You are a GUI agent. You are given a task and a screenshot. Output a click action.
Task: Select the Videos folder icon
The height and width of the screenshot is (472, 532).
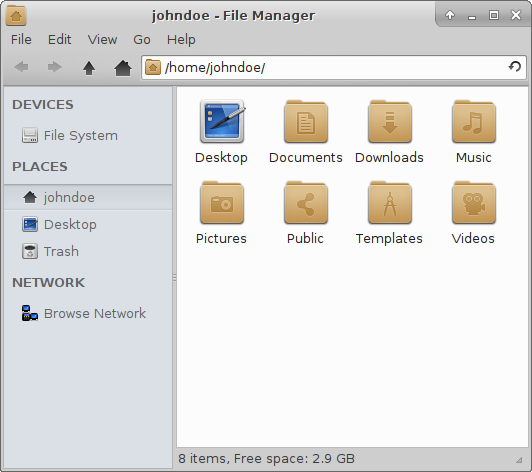[474, 203]
